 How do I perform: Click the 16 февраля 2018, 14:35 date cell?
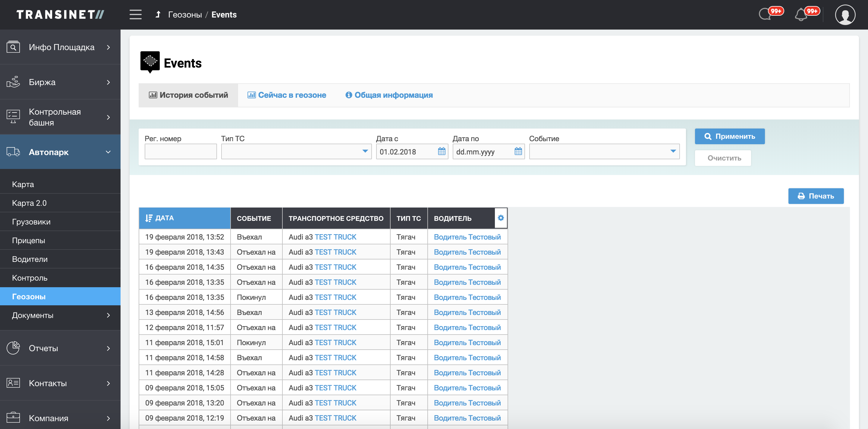(185, 267)
